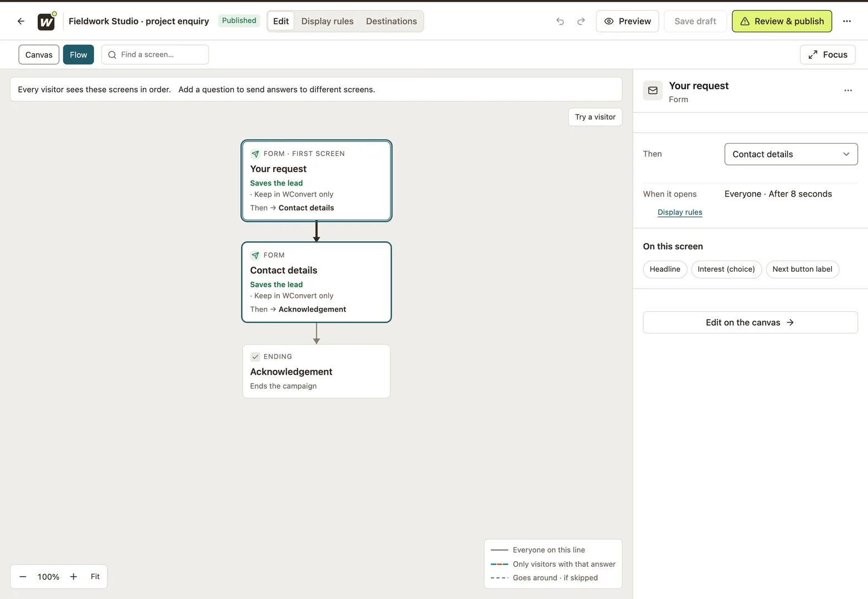Click the project title Fieldwork Studio · project enquiry

(x=139, y=21)
